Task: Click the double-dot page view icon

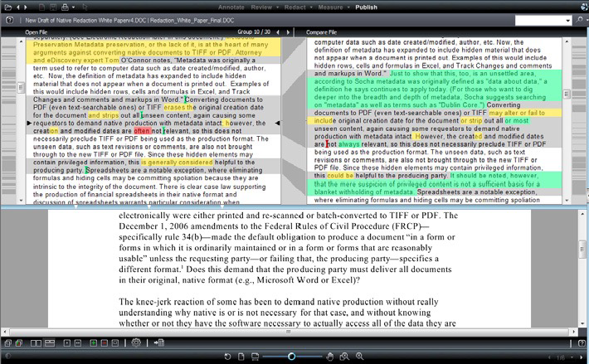Action: coord(78,342)
